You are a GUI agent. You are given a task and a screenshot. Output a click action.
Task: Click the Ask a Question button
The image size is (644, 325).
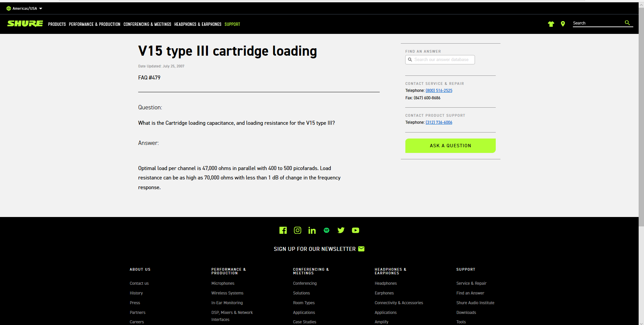(x=450, y=146)
